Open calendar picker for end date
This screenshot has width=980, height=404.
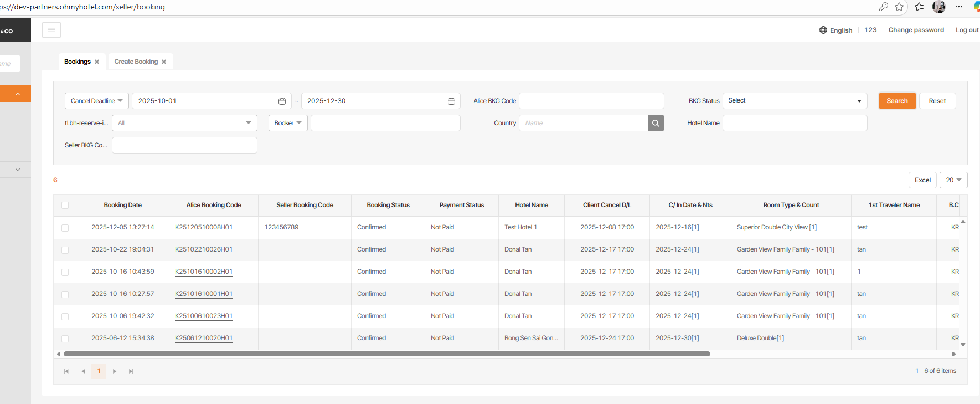[451, 101]
